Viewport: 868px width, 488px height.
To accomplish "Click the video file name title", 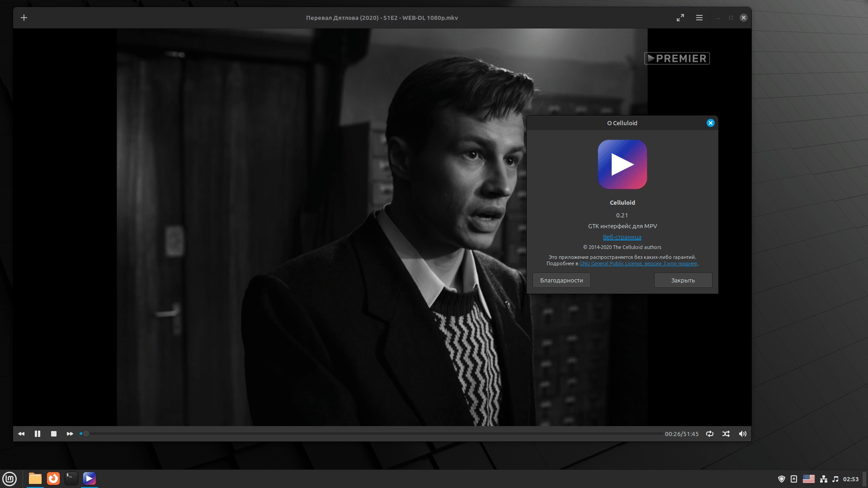I will pyautogui.click(x=382, y=18).
